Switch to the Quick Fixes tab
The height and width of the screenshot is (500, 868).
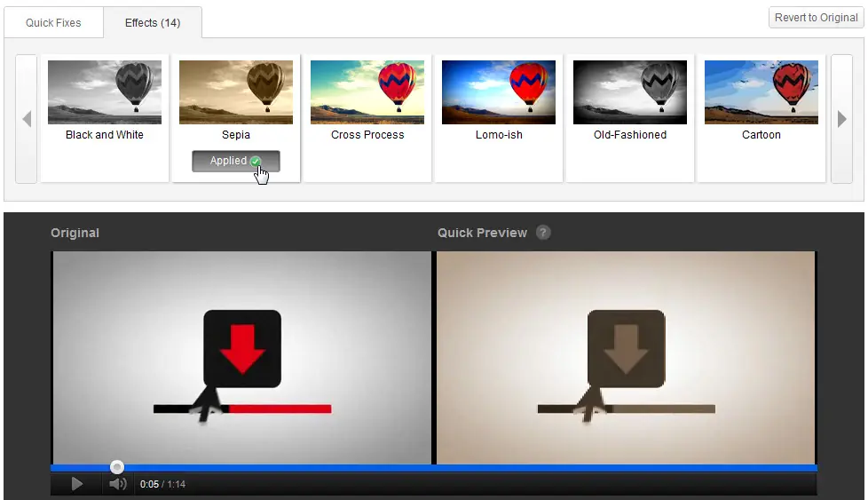[x=53, y=23]
